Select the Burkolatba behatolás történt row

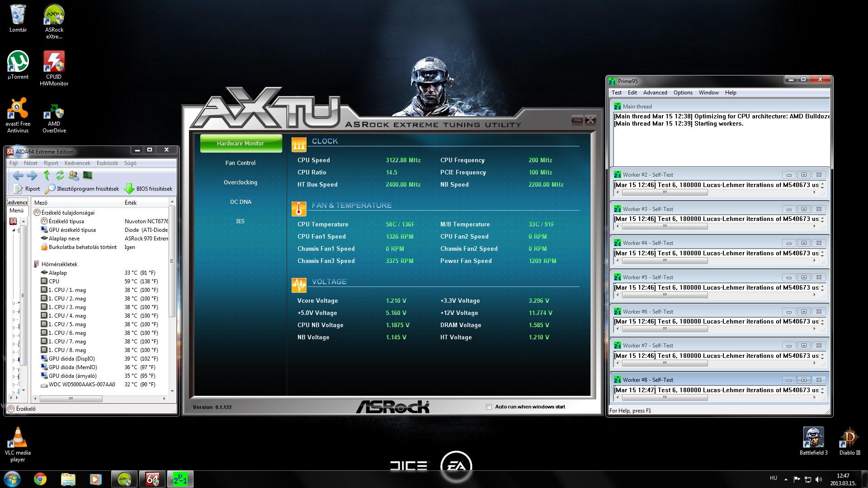[100, 247]
